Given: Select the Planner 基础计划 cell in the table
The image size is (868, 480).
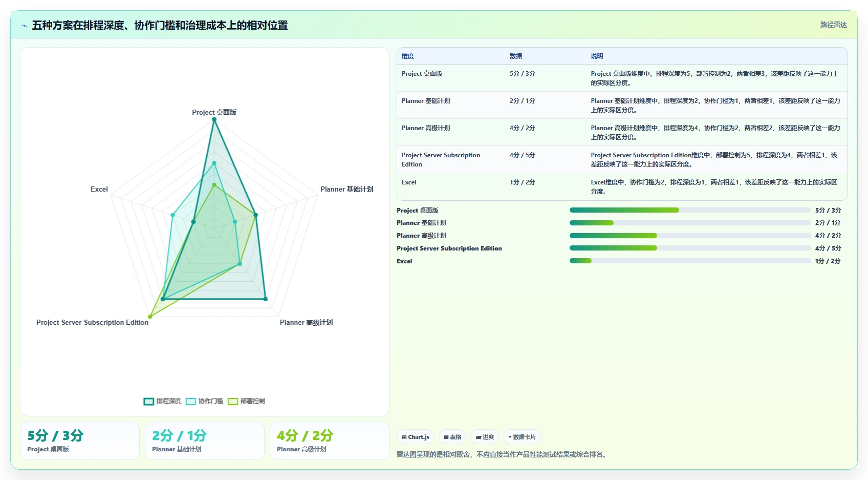Looking at the screenshot, I should (426, 101).
